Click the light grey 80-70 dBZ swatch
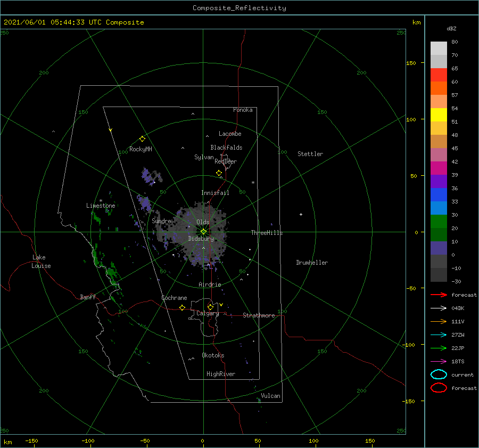Image resolution: width=479 pixels, height=448 pixels. (439, 48)
